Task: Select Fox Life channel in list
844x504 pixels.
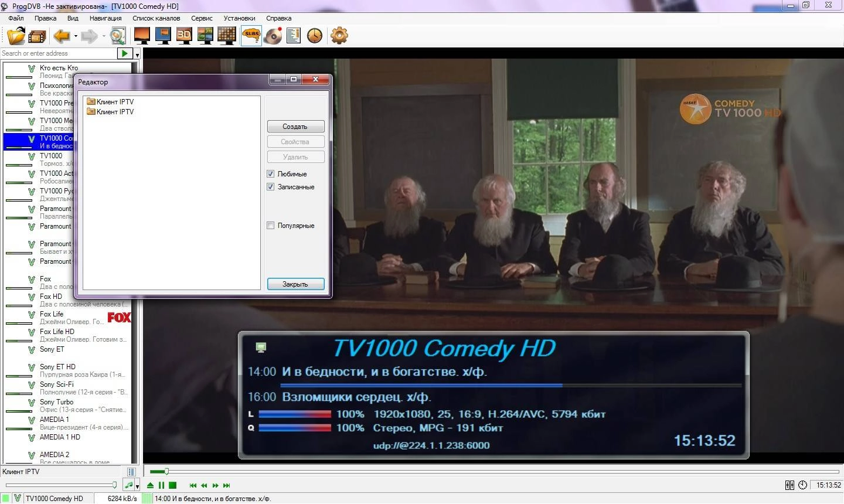Action: click(x=67, y=318)
